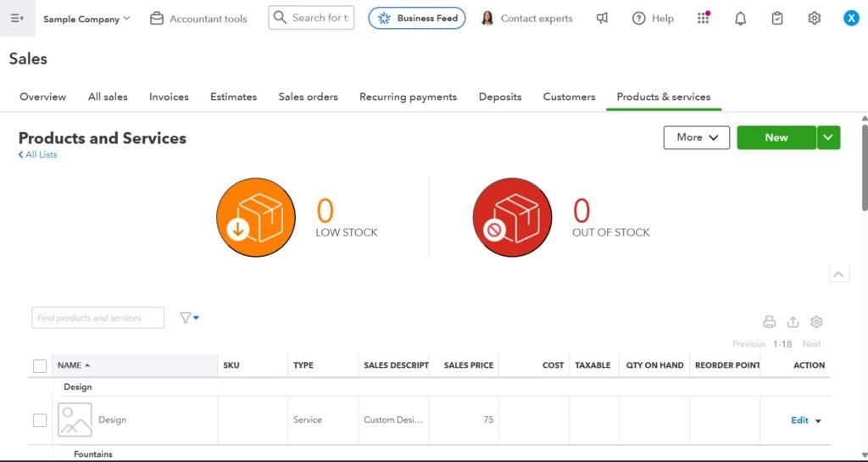
Task: Open the clipboard tasks icon
Action: click(x=777, y=18)
